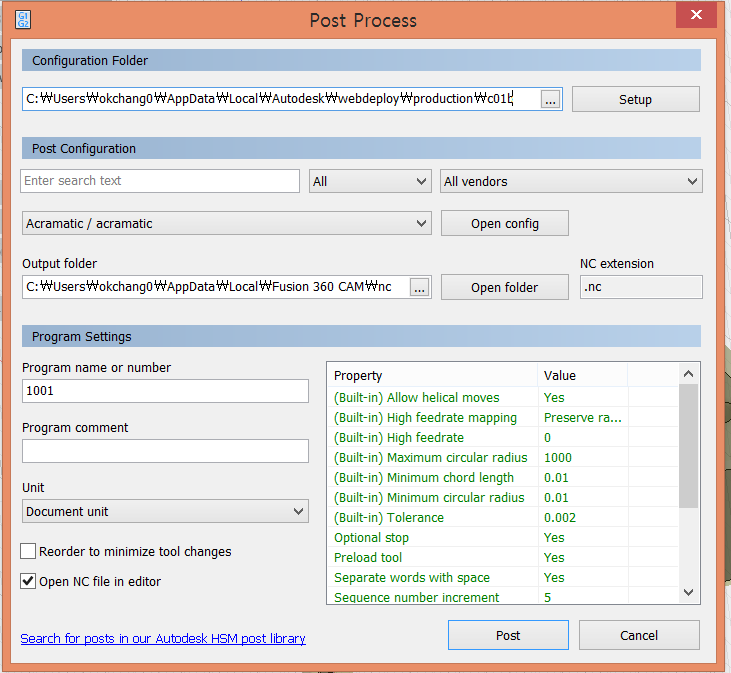The image size is (731, 673).
Task: Click the Preserve ra... value cell
Action: point(583,418)
